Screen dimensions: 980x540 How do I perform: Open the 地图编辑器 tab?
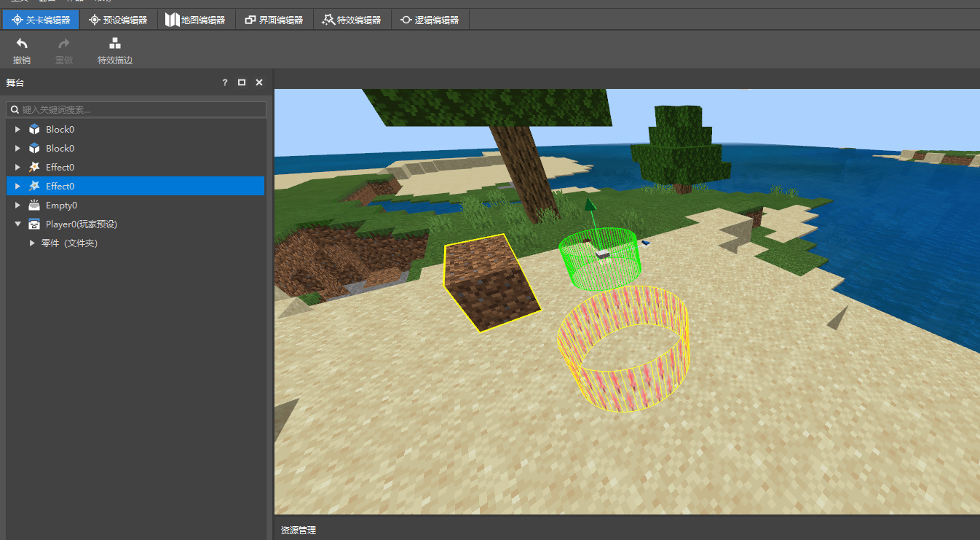(x=195, y=20)
